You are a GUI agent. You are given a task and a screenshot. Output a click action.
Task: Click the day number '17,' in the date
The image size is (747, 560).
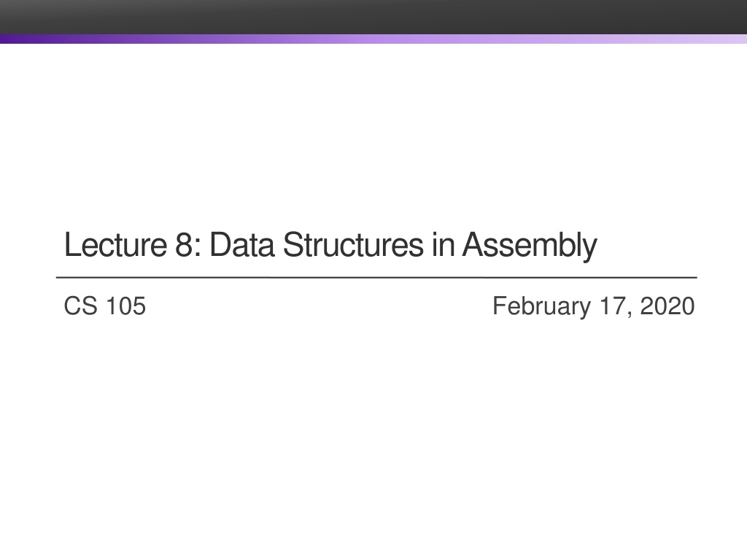tap(616, 306)
